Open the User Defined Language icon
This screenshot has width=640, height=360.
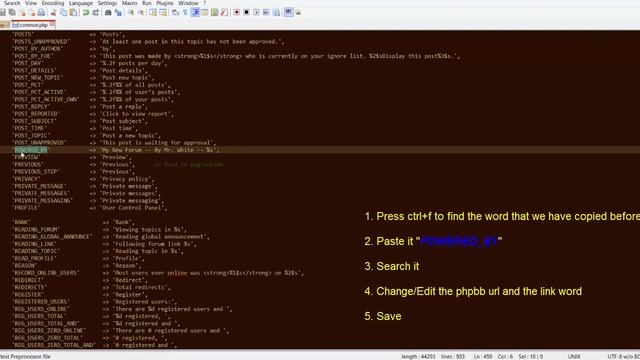pyautogui.click(x=205, y=13)
